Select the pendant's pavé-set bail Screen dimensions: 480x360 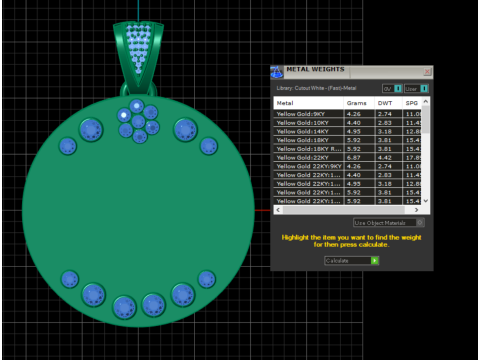138,57
